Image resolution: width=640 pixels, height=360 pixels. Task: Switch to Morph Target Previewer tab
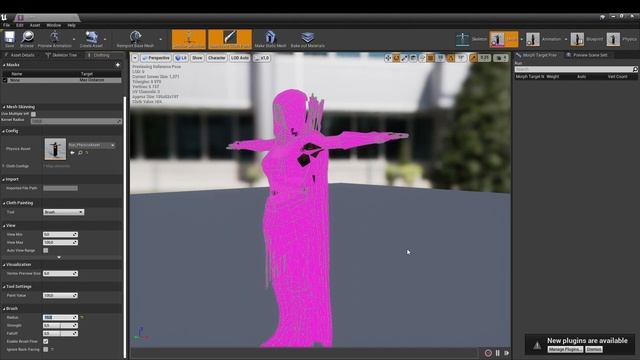(537, 55)
